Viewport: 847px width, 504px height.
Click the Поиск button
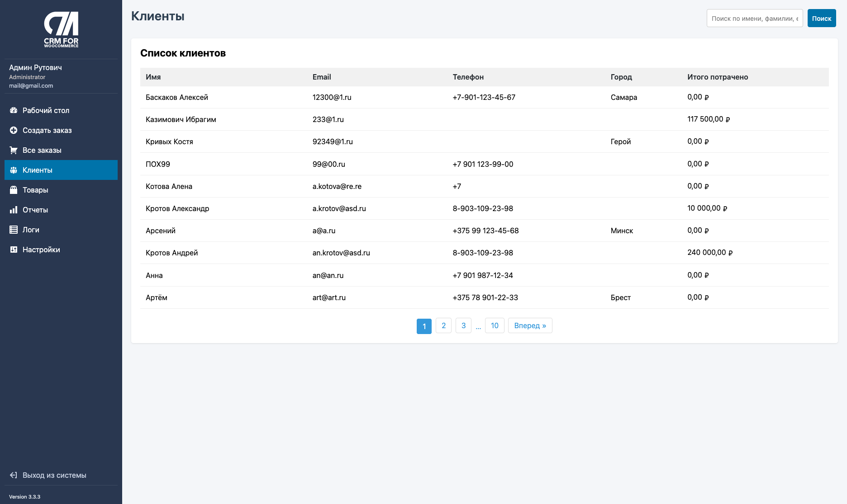pos(822,18)
